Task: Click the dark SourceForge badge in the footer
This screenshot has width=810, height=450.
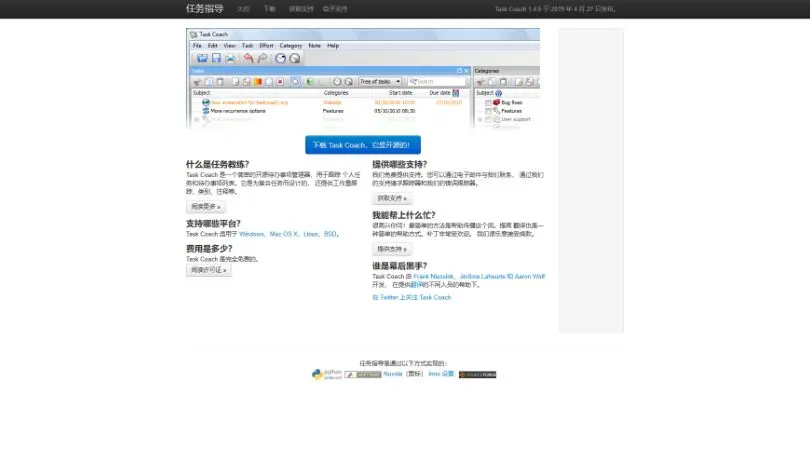Action: click(x=477, y=375)
